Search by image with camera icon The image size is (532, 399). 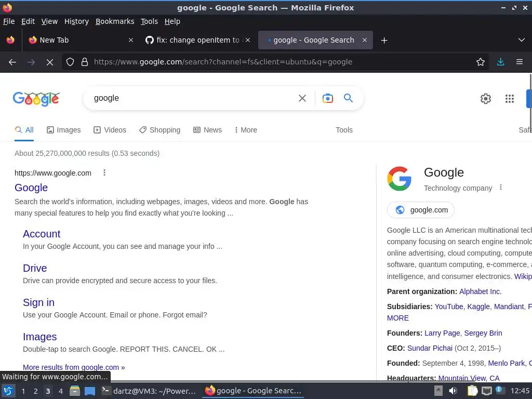(x=328, y=98)
